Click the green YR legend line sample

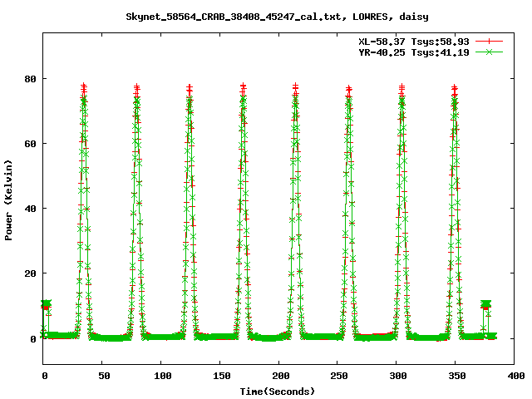point(489,52)
